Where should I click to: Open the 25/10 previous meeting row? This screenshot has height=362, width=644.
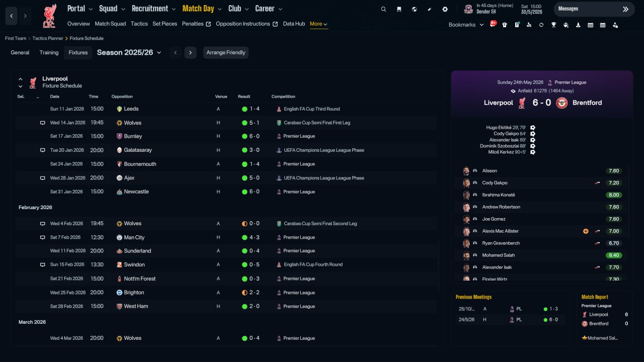pyautogui.click(x=510, y=309)
